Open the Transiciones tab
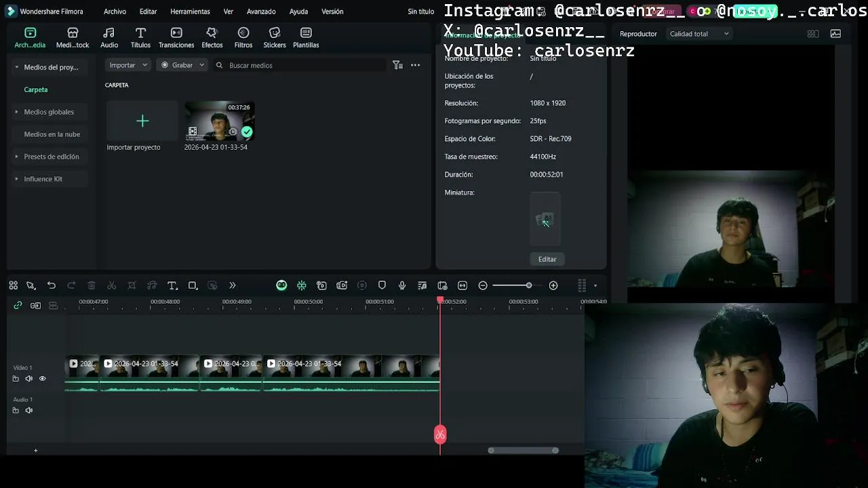The height and width of the screenshot is (488, 868). (x=176, y=38)
